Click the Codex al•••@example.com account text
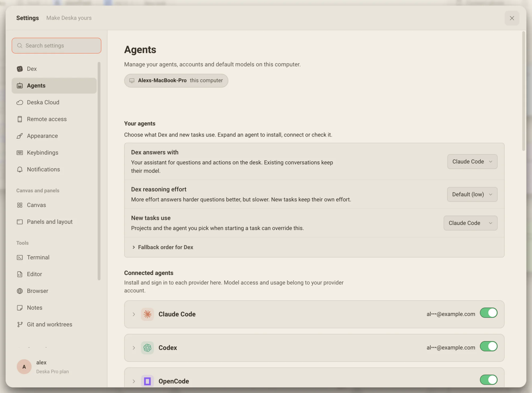532x393 pixels. (451, 348)
